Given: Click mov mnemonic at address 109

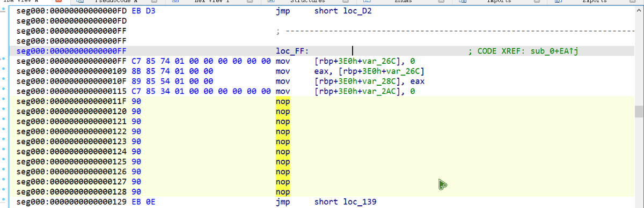Looking at the screenshot, I should coord(282,71).
